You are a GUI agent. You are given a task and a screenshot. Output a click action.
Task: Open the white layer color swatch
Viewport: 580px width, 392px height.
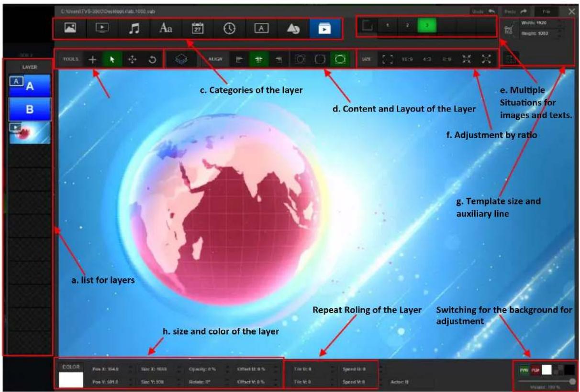pos(71,380)
